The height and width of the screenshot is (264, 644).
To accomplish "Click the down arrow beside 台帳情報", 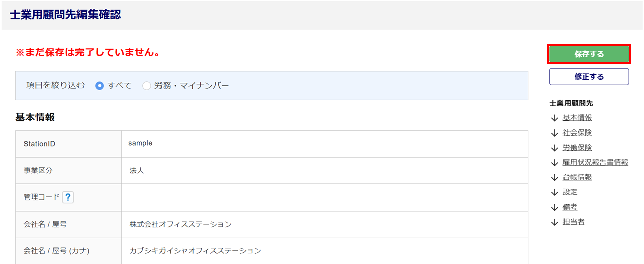I will point(555,177).
